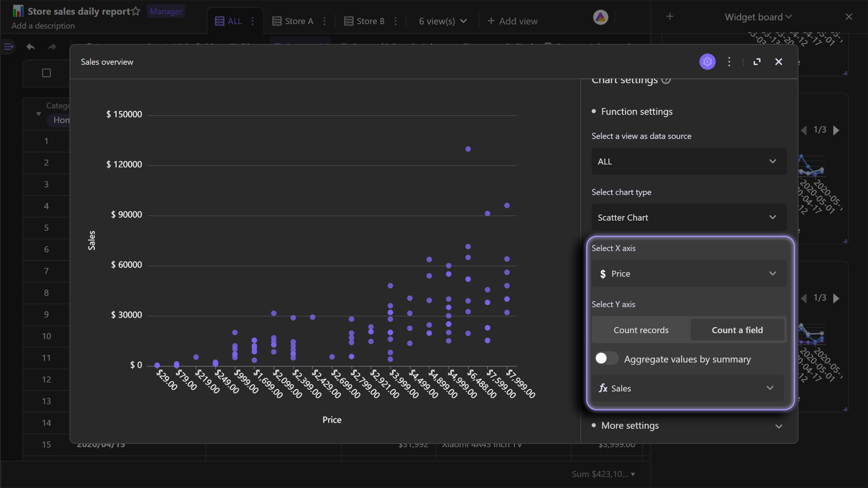Open Store B view options menu
Viewport: 868px width, 488px height.
pyautogui.click(x=396, y=21)
